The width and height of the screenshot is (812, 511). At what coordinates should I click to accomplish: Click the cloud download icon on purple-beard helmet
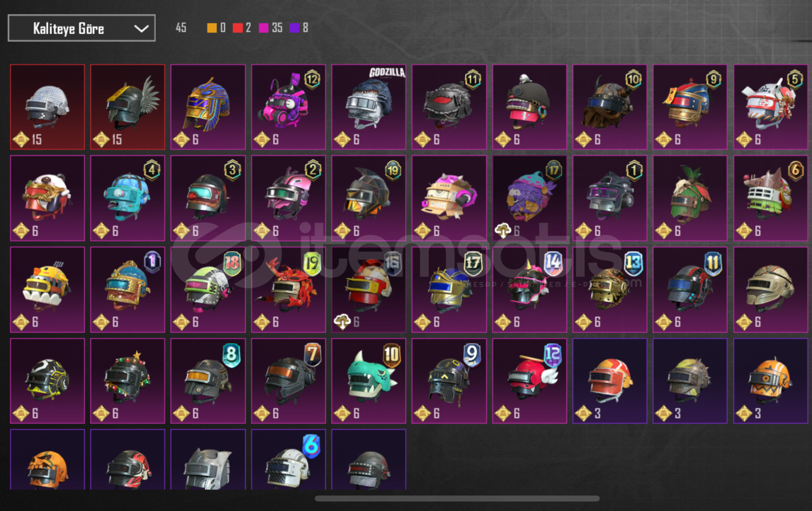click(503, 230)
